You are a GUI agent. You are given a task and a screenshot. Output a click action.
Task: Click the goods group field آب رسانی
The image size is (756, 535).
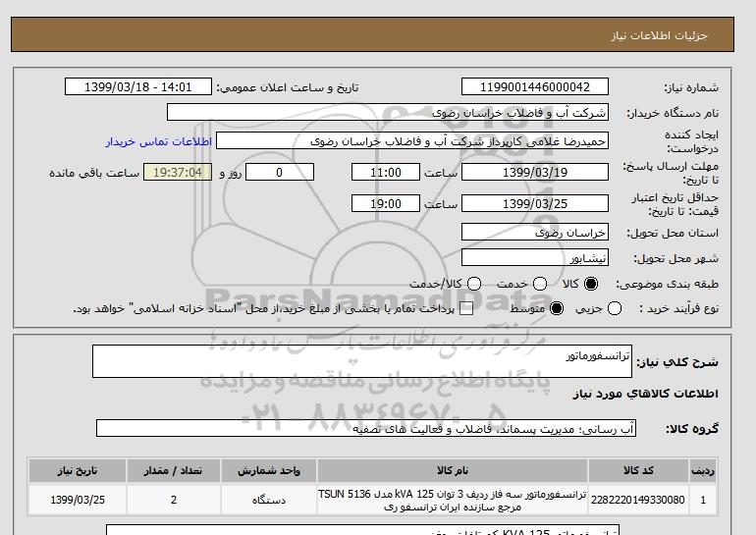(x=366, y=428)
